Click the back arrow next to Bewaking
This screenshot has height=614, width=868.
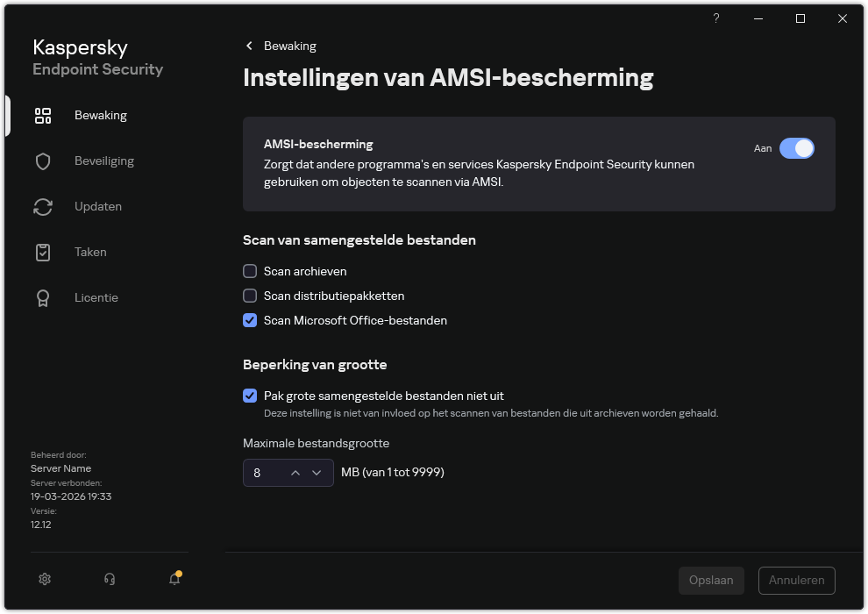pos(248,46)
